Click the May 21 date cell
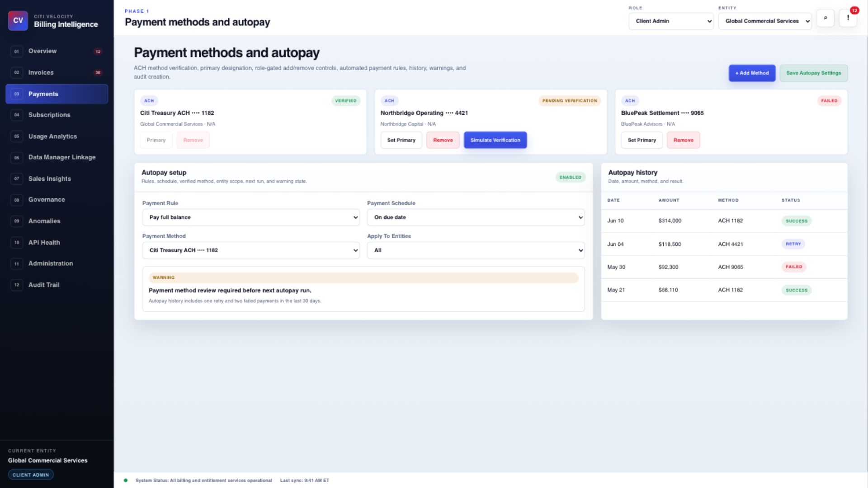Image resolution: width=868 pixels, height=488 pixels. (x=616, y=290)
